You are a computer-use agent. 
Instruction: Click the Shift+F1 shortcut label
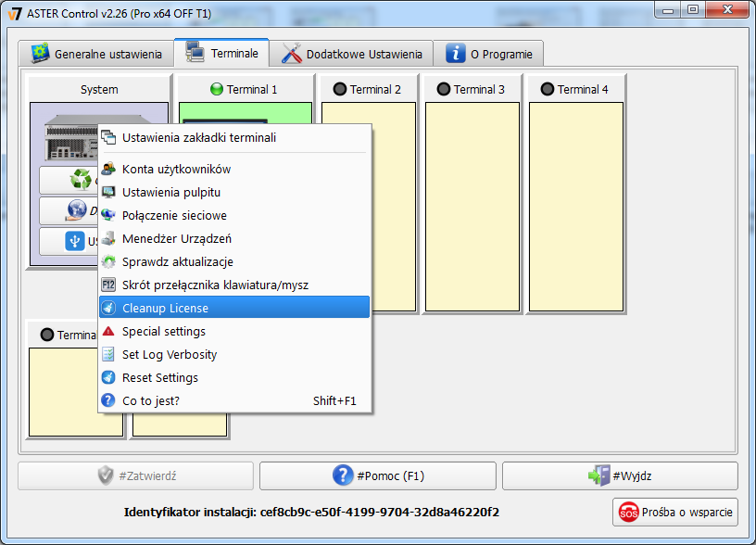pyautogui.click(x=334, y=400)
